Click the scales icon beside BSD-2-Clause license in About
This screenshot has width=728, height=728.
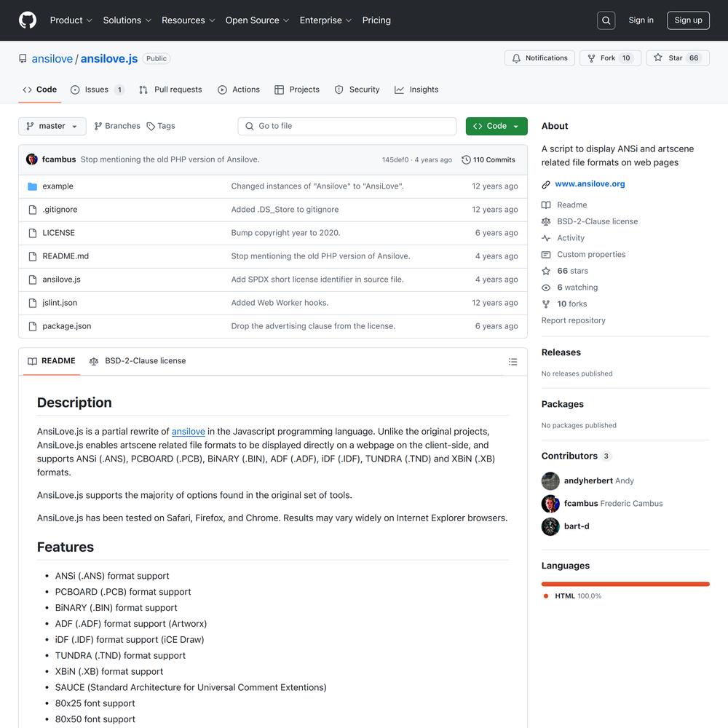(546, 222)
